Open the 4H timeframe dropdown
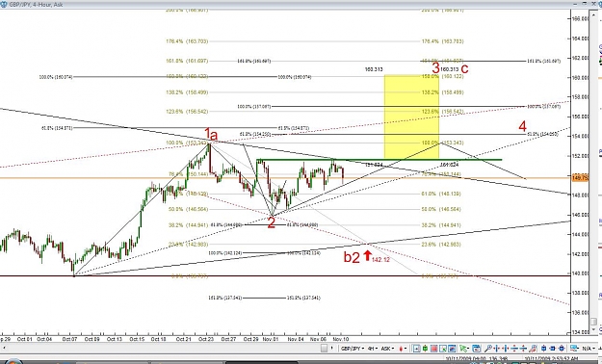 [373, 349]
